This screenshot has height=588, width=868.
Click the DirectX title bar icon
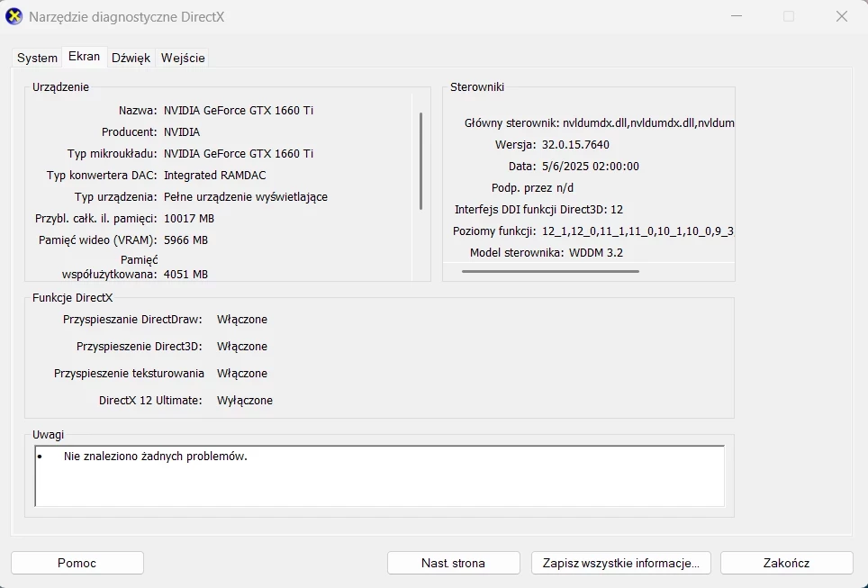tap(14, 16)
